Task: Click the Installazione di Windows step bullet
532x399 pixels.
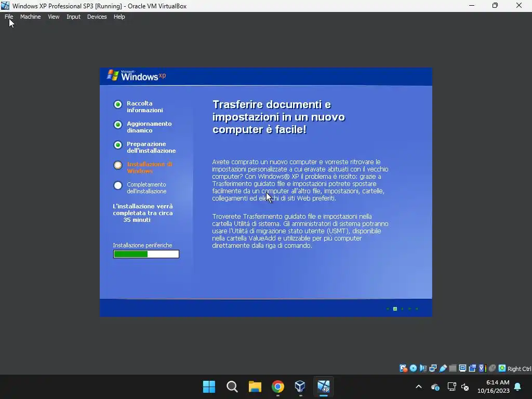Action: (118, 165)
